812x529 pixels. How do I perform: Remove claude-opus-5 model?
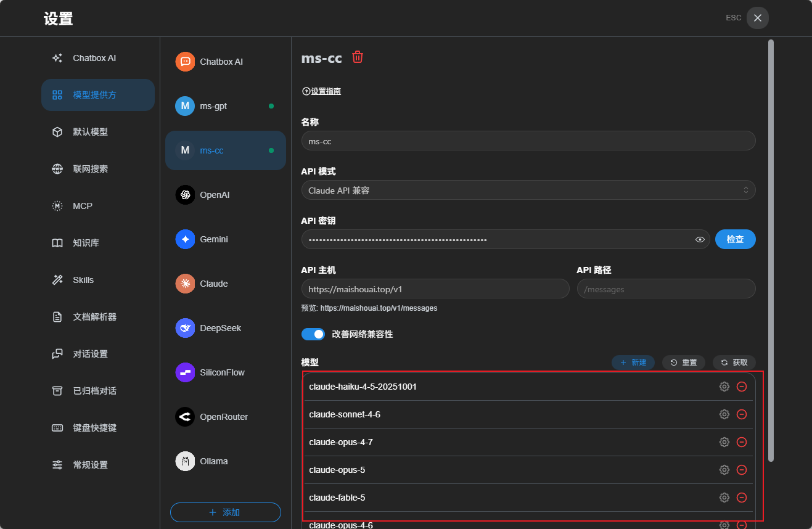tap(742, 470)
